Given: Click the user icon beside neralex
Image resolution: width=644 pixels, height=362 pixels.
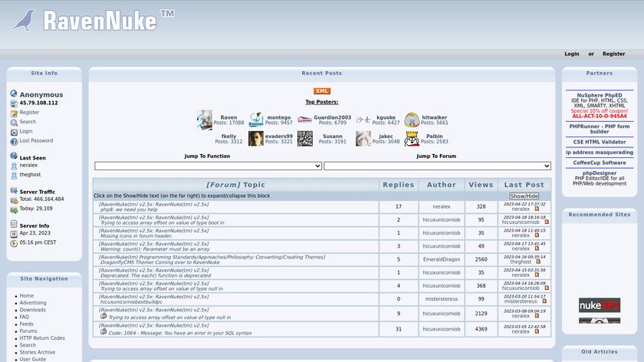Looking at the screenshot, I should 14,166.
